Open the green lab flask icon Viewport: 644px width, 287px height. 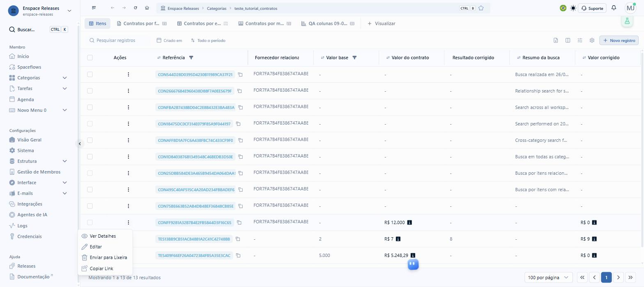[x=627, y=21]
